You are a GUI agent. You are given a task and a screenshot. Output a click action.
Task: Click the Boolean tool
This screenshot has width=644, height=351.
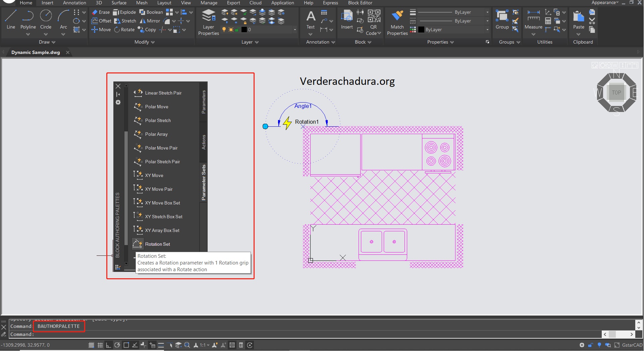pos(151,12)
